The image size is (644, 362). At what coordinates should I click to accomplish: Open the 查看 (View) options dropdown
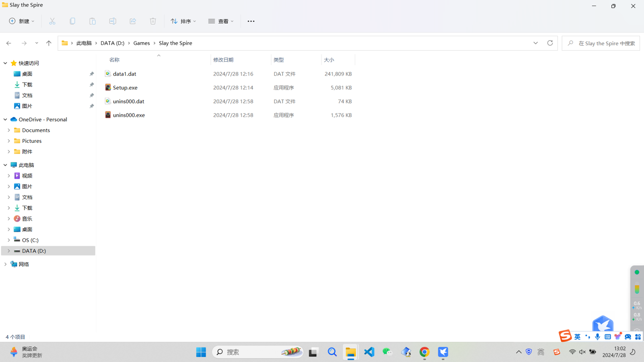click(x=221, y=21)
